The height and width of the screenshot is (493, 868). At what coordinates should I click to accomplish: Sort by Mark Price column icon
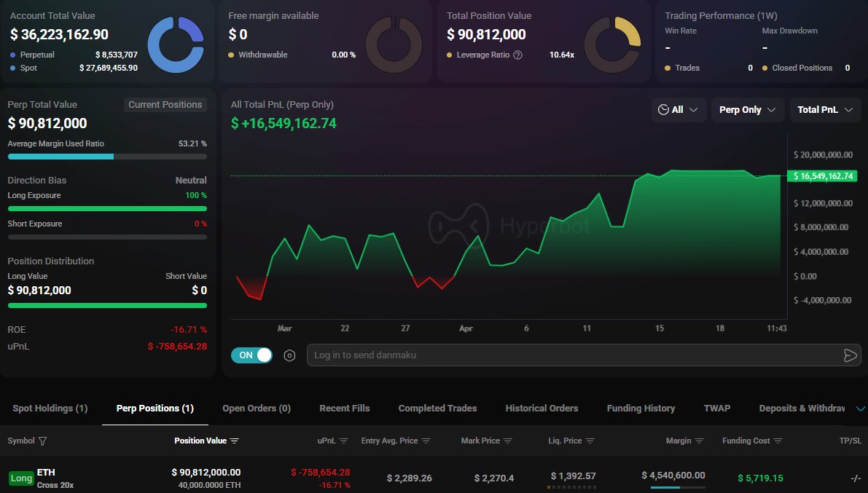tap(508, 441)
